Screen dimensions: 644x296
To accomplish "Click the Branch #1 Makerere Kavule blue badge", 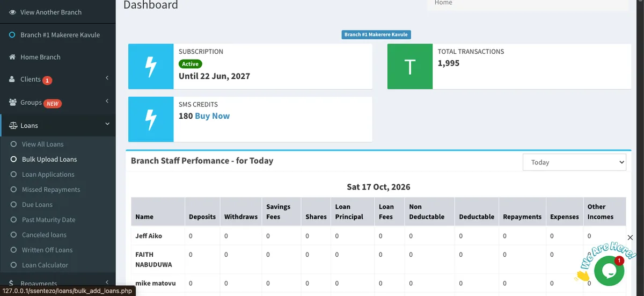I will coord(376,34).
